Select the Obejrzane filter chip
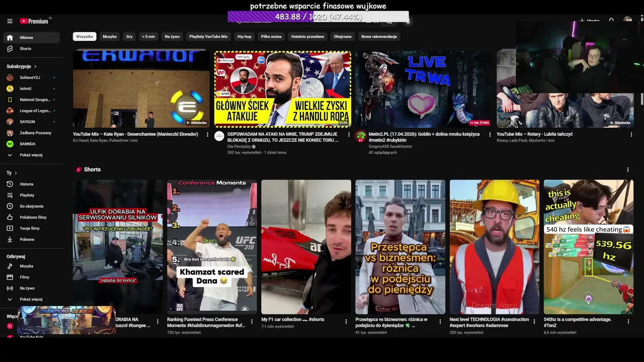This screenshot has width=644, height=362. (343, 37)
